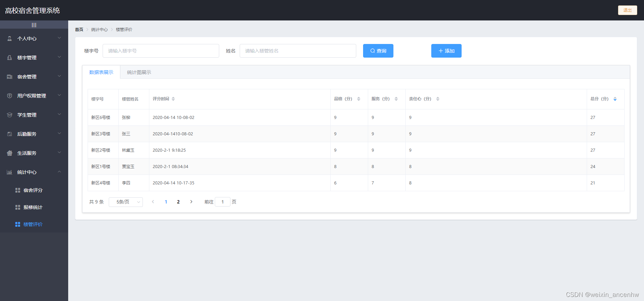Collapse the sidebar with the three-bar toggle
644x301 pixels.
tap(34, 25)
